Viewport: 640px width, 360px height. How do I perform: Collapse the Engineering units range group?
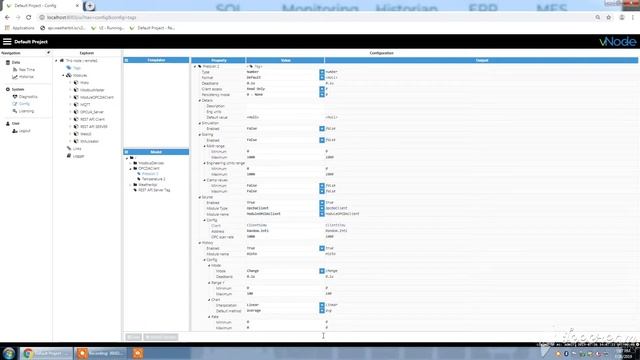pos(205,163)
